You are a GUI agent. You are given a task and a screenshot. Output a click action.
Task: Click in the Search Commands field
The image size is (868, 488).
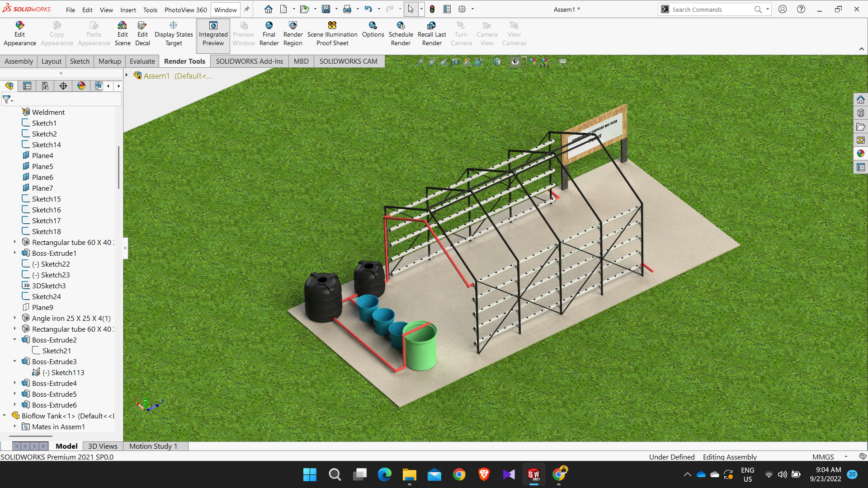pyautogui.click(x=710, y=9)
